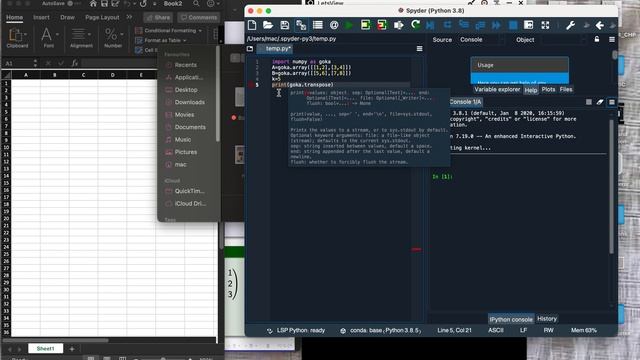The image size is (640, 360).
Task: Switch to the Files tab
Action: pyautogui.click(x=566, y=89)
